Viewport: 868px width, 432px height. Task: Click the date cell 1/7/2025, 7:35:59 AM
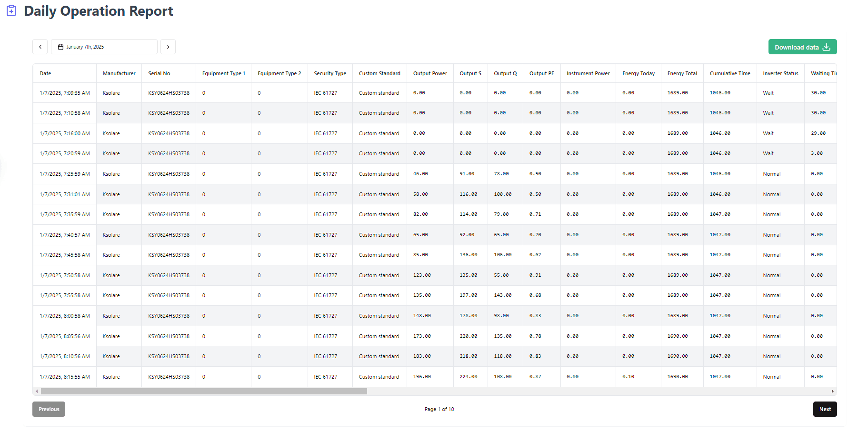point(65,214)
